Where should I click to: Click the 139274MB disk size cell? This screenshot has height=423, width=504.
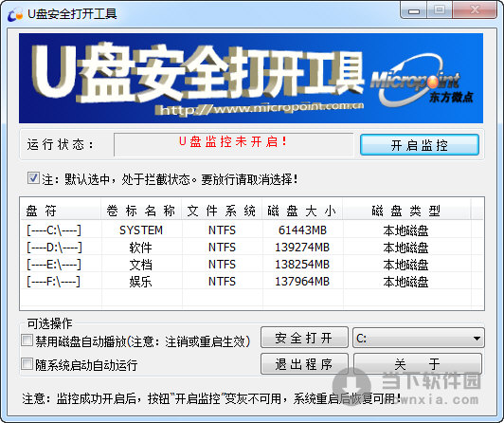coord(302,248)
